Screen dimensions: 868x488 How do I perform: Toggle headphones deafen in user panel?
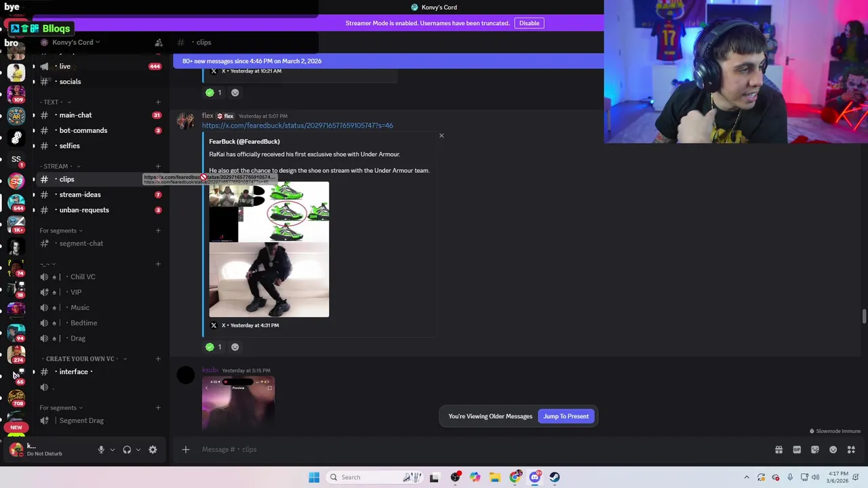[127, 449]
